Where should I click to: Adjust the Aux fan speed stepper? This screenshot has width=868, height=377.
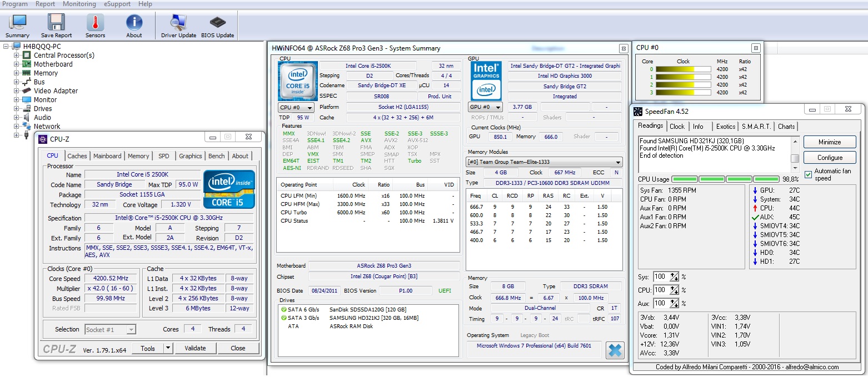pyautogui.click(x=675, y=303)
